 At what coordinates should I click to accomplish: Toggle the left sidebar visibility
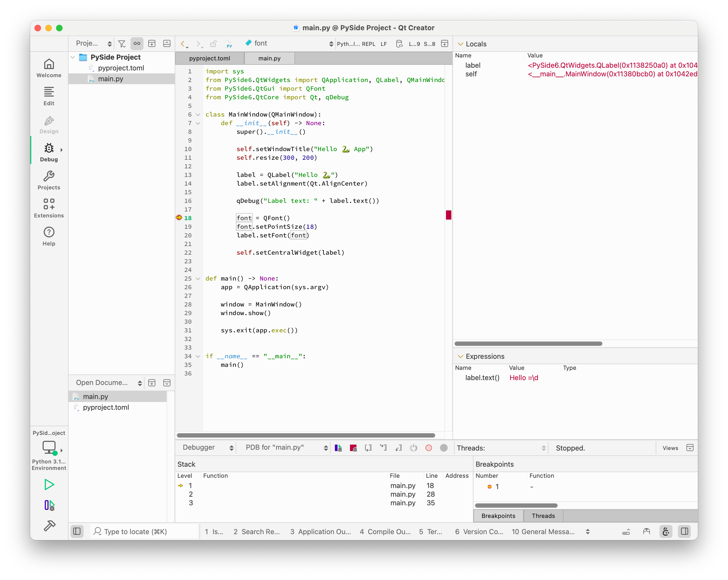click(77, 531)
